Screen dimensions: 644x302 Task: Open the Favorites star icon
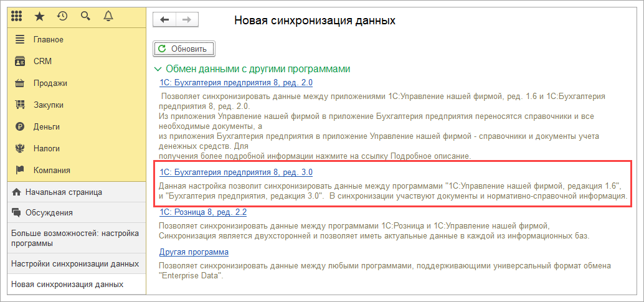39,16
